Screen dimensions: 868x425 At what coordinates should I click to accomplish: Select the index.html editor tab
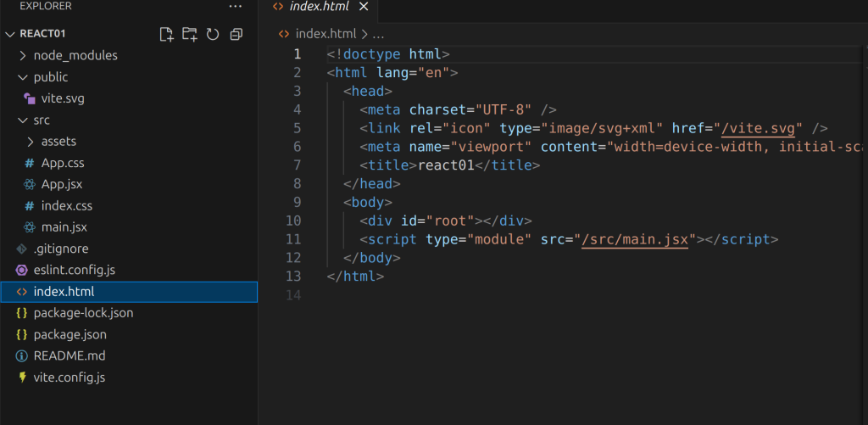point(318,7)
